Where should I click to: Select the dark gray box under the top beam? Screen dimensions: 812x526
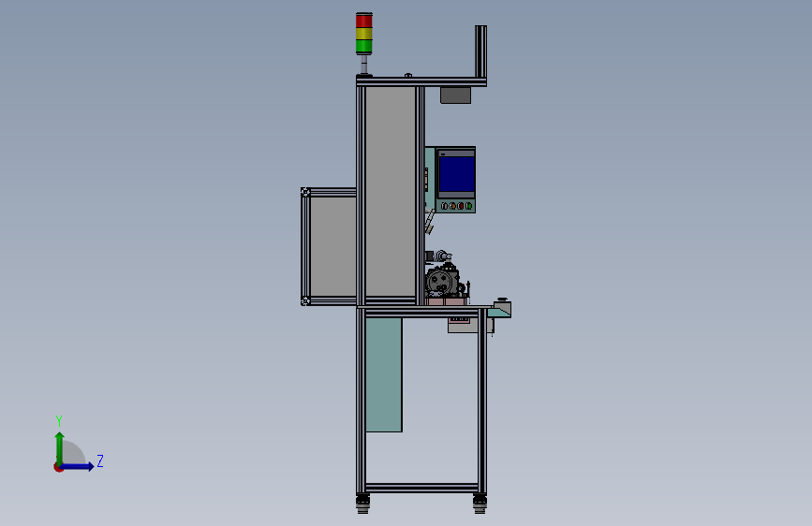[x=456, y=95]
